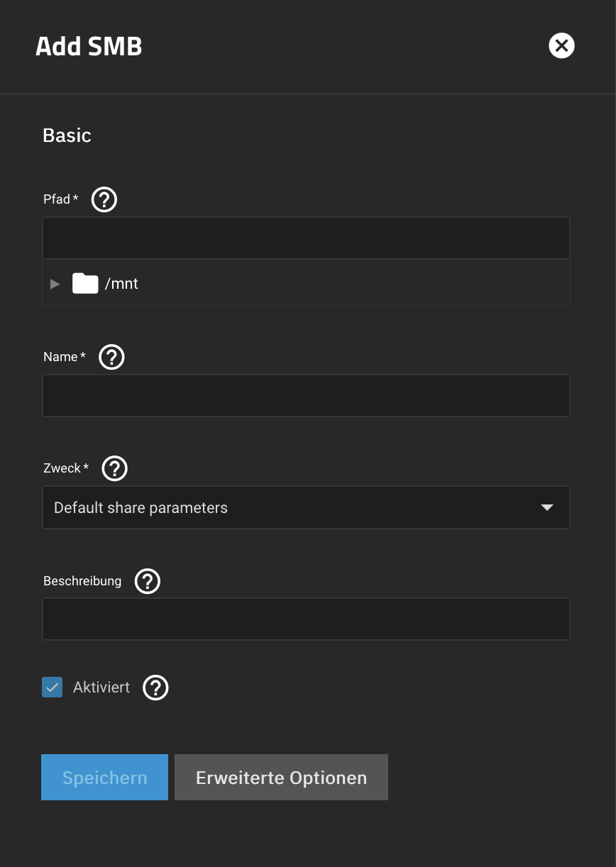Click the Basic section heading
The width and height of the screenshot is (616, 867).
(67, 136)
